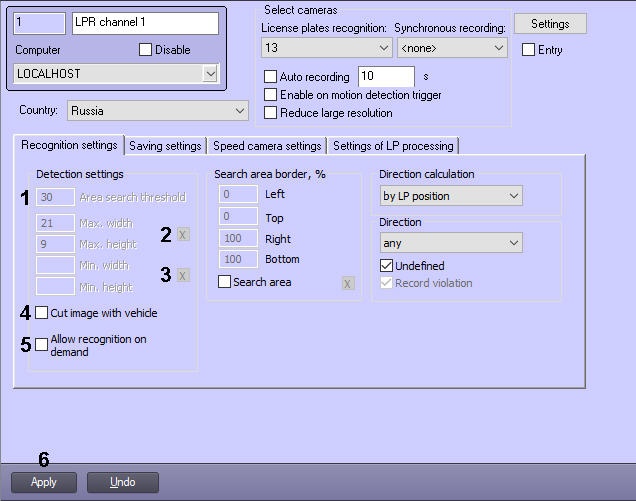Viewport: 636px width, 501px height.
Task: Click the Settings button
Action: [x=550, y=23]
